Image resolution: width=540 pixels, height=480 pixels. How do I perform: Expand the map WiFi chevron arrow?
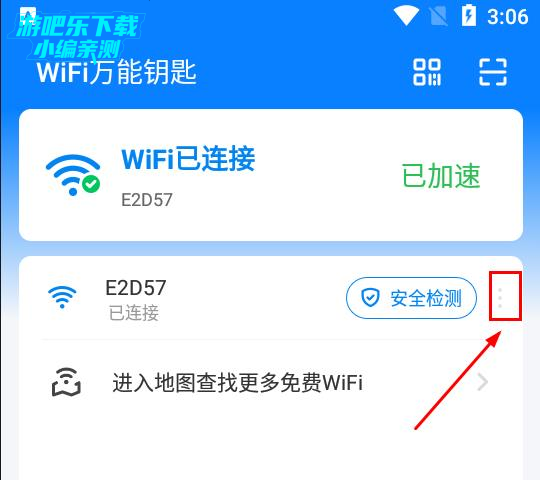point(483,382)
